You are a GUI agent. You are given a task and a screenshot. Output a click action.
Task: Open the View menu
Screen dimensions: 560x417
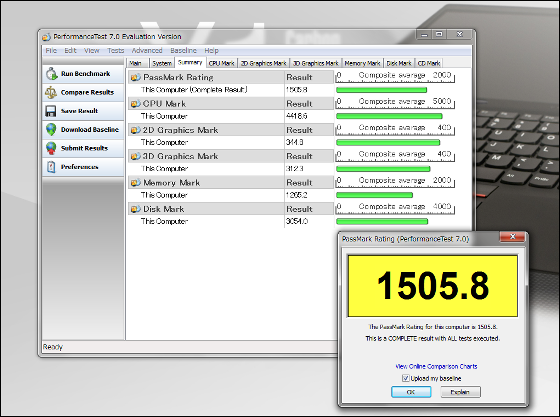click(92, 50)
